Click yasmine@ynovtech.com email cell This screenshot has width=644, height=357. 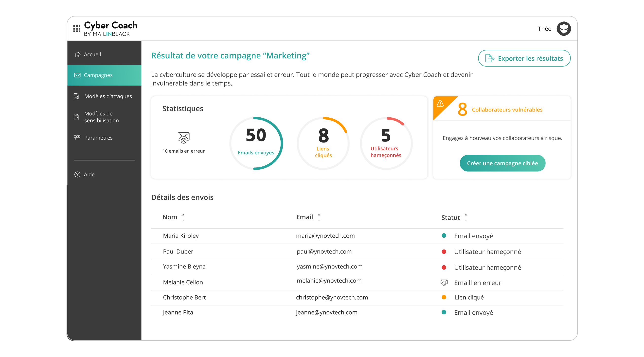point(329,267)
